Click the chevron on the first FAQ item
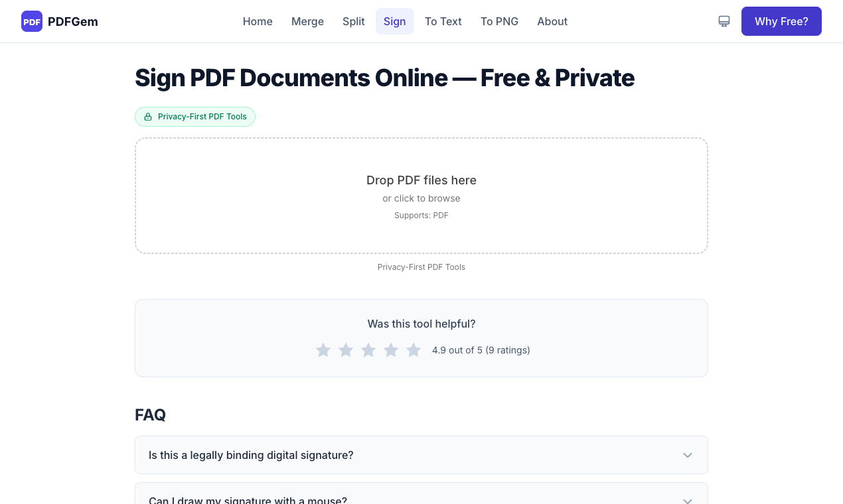The image size is (843, 504). pos(688,455)
